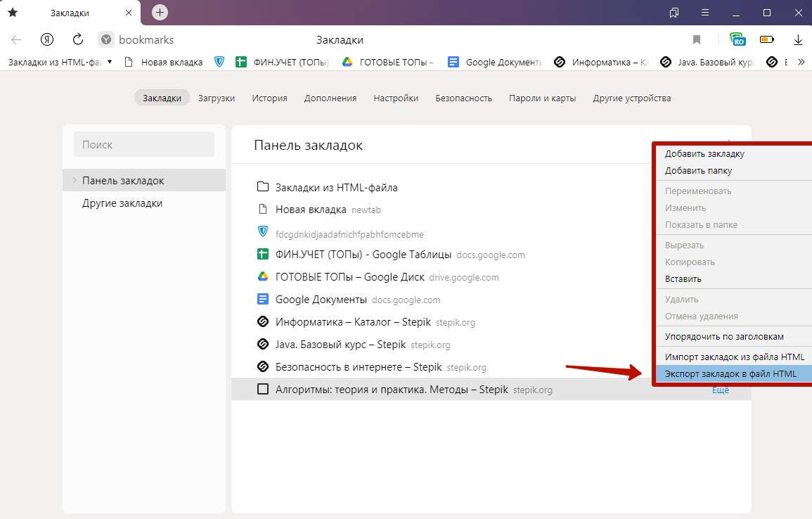
Task: Open the green RO extension icon
Action: pos(737,39)
